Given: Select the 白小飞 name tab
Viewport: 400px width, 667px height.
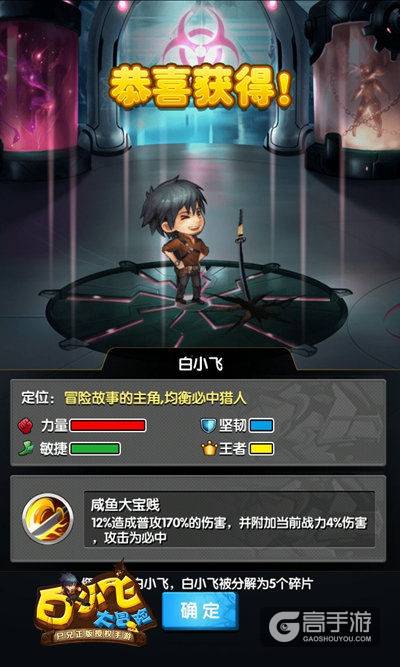Looking at the screenshot, I should [x=200, y=365].
